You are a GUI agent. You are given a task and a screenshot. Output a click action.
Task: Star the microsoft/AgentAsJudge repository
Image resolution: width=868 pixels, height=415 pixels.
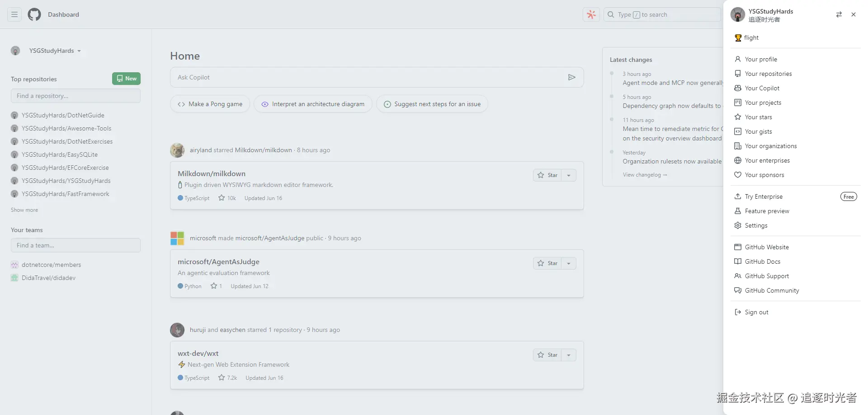[547, 263]
